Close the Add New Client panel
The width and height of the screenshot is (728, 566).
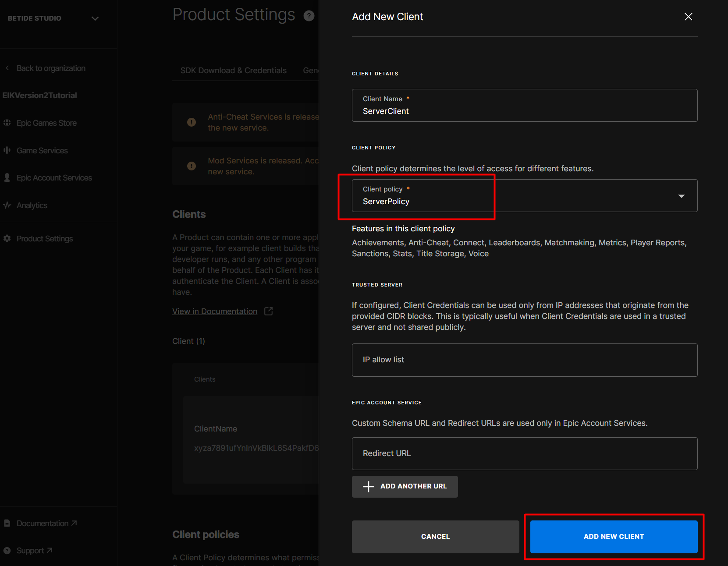[x=688, y=17]
